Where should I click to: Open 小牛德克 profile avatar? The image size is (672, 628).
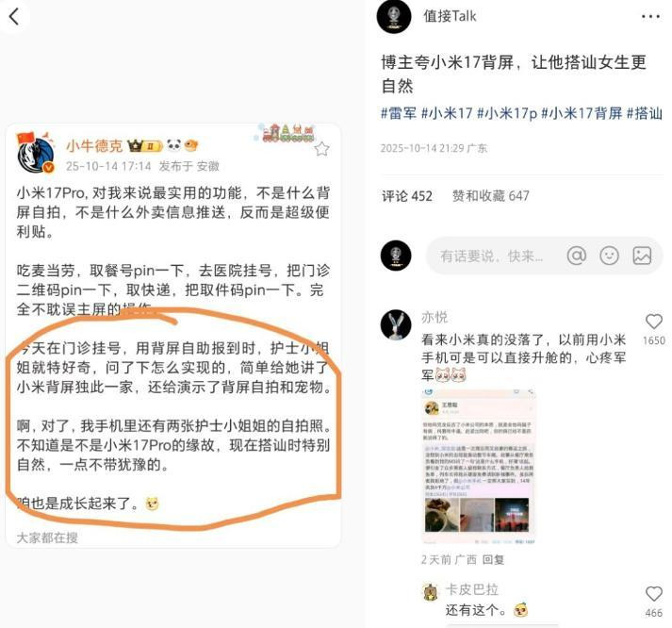pyautogui.click(x=36, y=155)
